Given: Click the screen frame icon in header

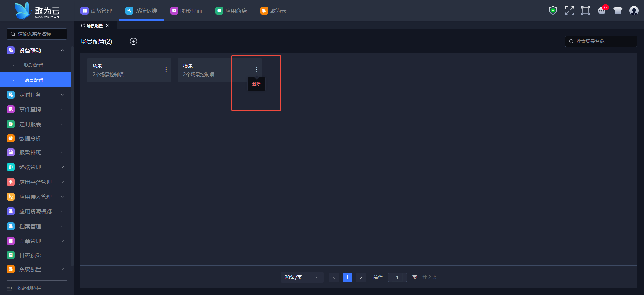Looking at the screenshot, I should tap(586, 11).
